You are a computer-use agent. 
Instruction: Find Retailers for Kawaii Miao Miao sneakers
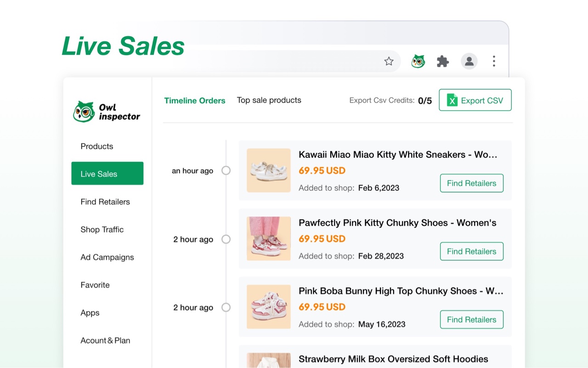pyautogui.click(x=472, y=183)
